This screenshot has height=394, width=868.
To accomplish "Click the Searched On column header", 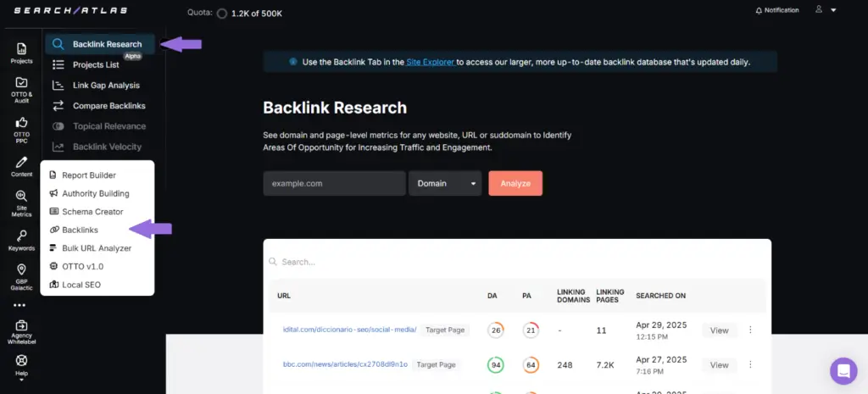I will [661, 296].
